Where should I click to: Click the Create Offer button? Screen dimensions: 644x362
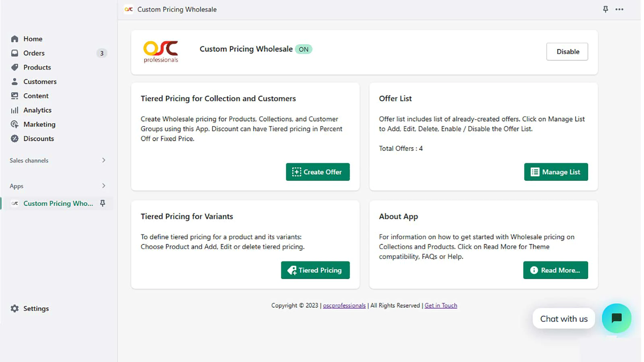318,172
